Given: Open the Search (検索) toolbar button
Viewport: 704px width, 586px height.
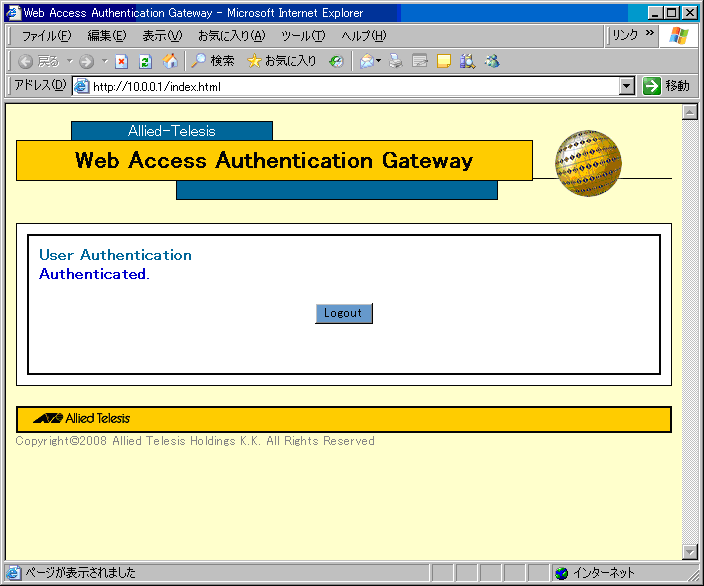Looking at the screenshot, I should pyautogui.click(x=212, y=61).
